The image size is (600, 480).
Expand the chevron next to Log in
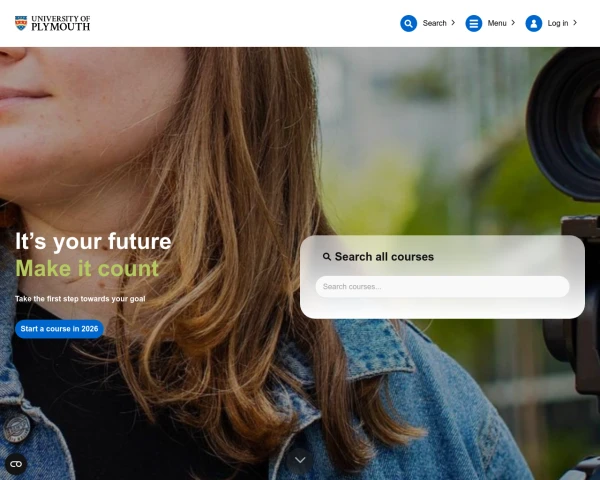575,23
